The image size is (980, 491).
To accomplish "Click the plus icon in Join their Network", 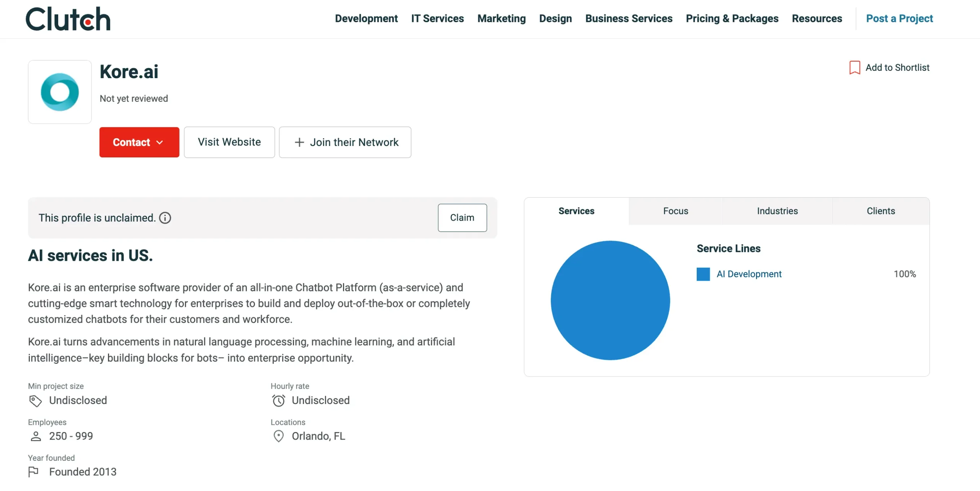I will 300,142.
